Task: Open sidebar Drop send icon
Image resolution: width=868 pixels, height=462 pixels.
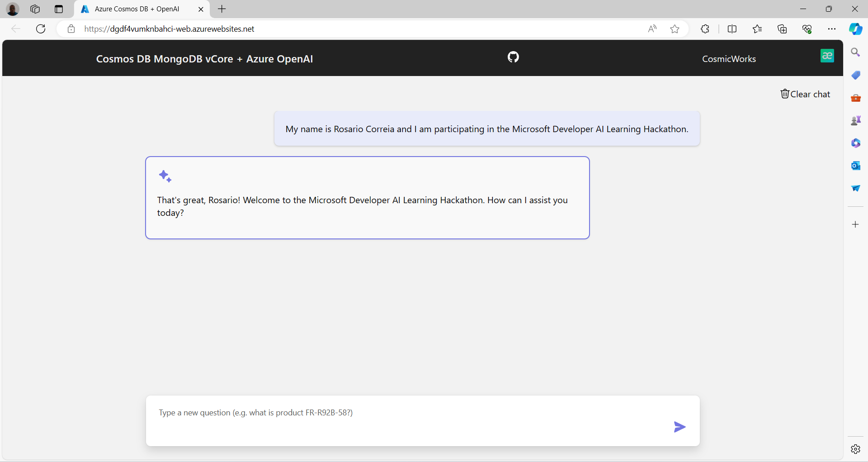Action: click(855, 188)
